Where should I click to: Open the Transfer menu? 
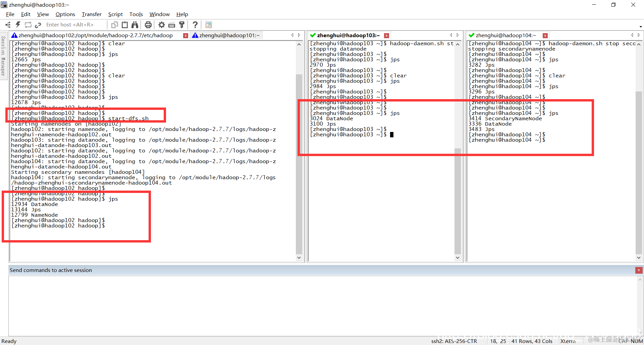(x=92, y=14)
